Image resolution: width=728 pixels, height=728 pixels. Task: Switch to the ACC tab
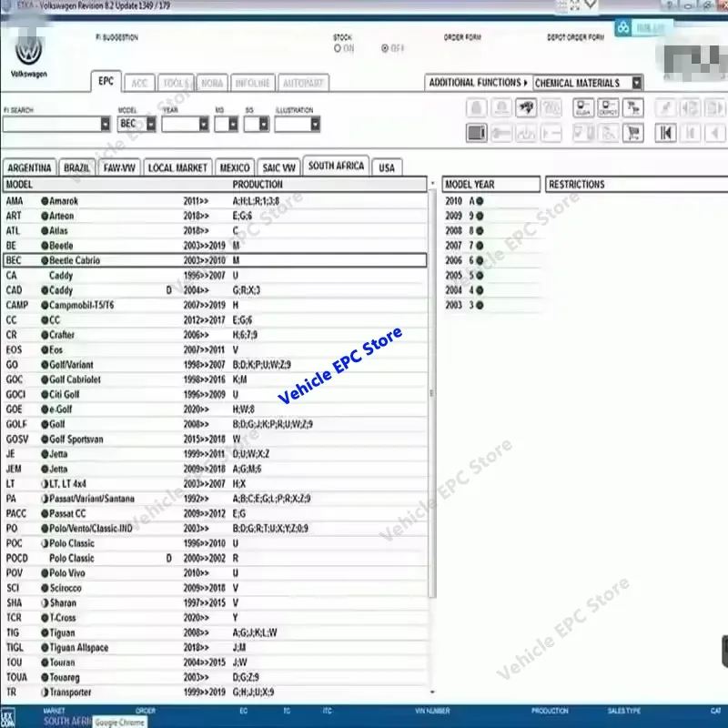tap(139, 83)
